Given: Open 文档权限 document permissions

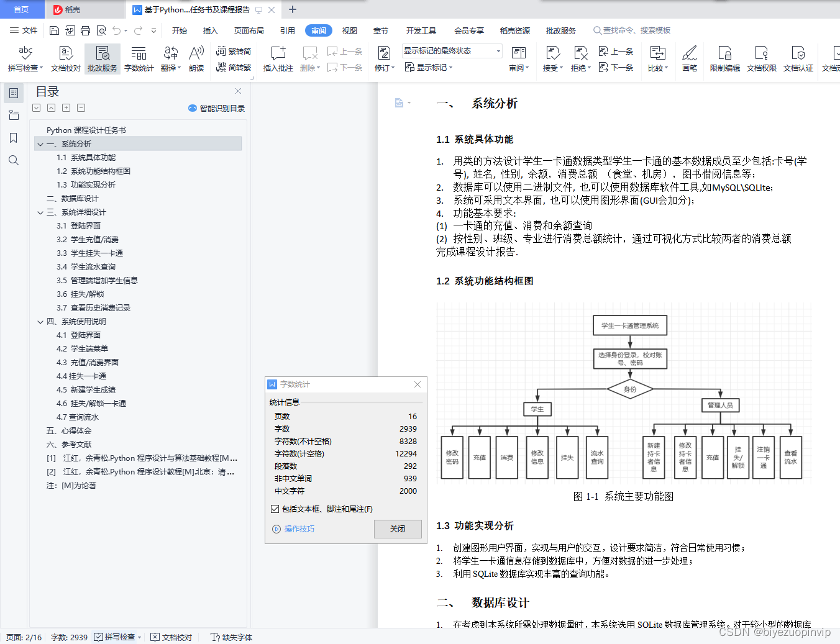Looking at the screenshot, I should (x=762, y=59).
